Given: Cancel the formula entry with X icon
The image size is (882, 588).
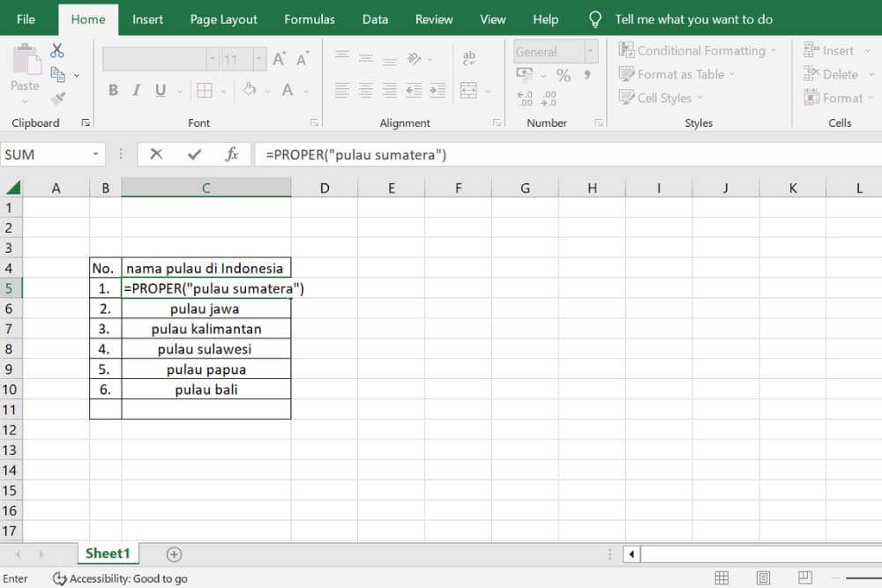Looking at the screenshot, I should pyautogui.click(x=156, y=154).
